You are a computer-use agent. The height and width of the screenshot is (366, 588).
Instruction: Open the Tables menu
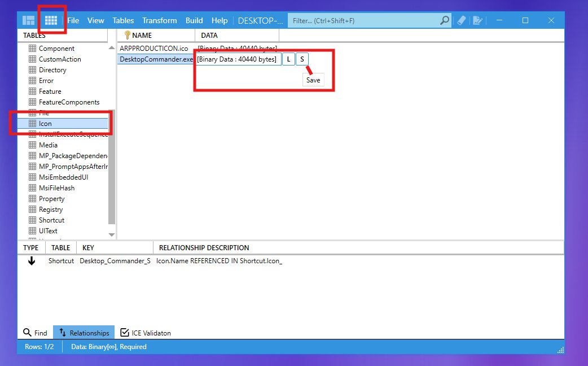point(123,21)
